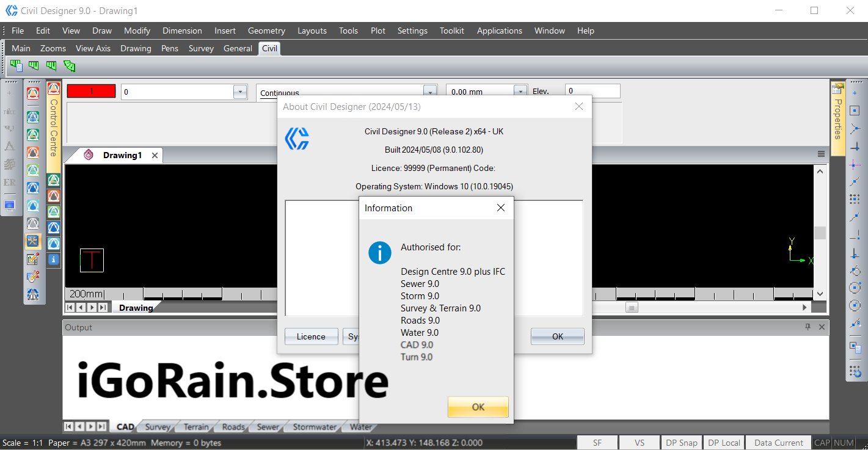
Task: Toggle the SF status bar button
Action: (597, 443)
